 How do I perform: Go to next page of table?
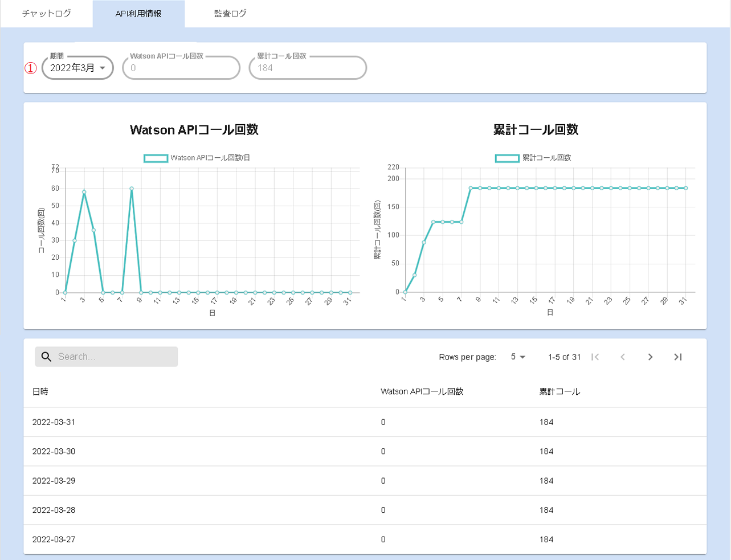coord(650,357)
